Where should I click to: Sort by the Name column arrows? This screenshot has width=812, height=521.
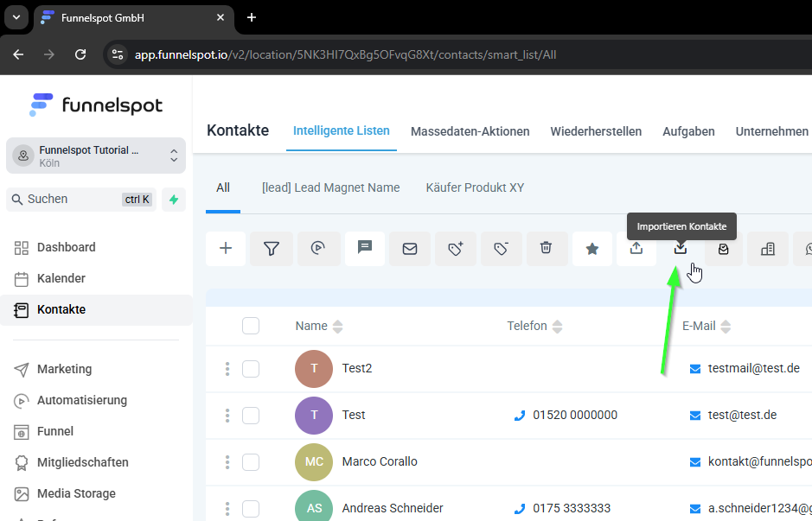coord(337,327)
